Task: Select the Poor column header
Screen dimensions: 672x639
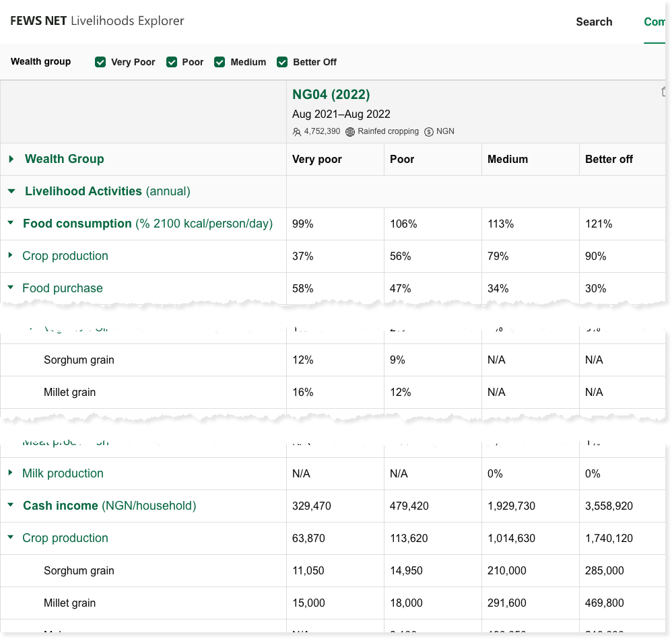Action: tap(402, 160)
